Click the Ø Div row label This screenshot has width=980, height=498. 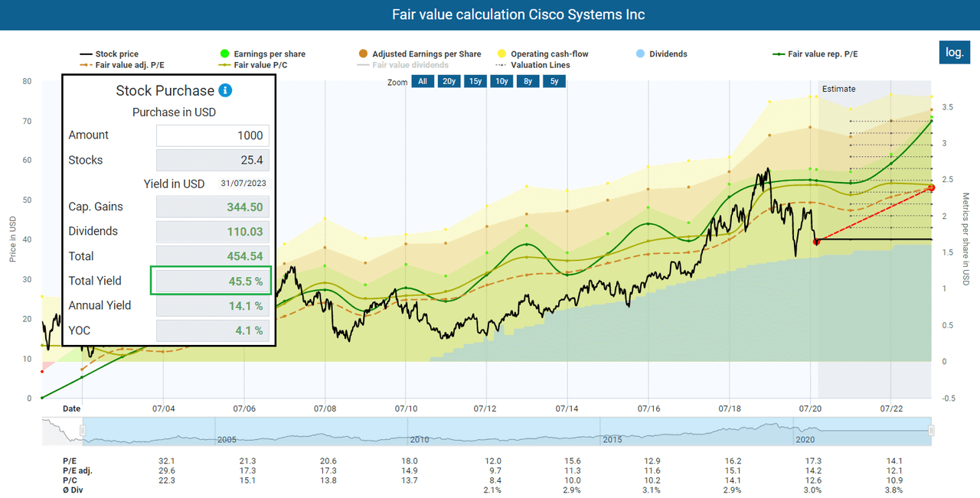coord(73,490)
